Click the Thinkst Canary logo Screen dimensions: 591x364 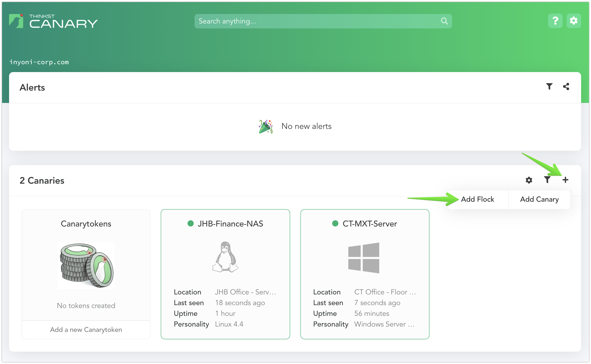[x=53, y=21]
